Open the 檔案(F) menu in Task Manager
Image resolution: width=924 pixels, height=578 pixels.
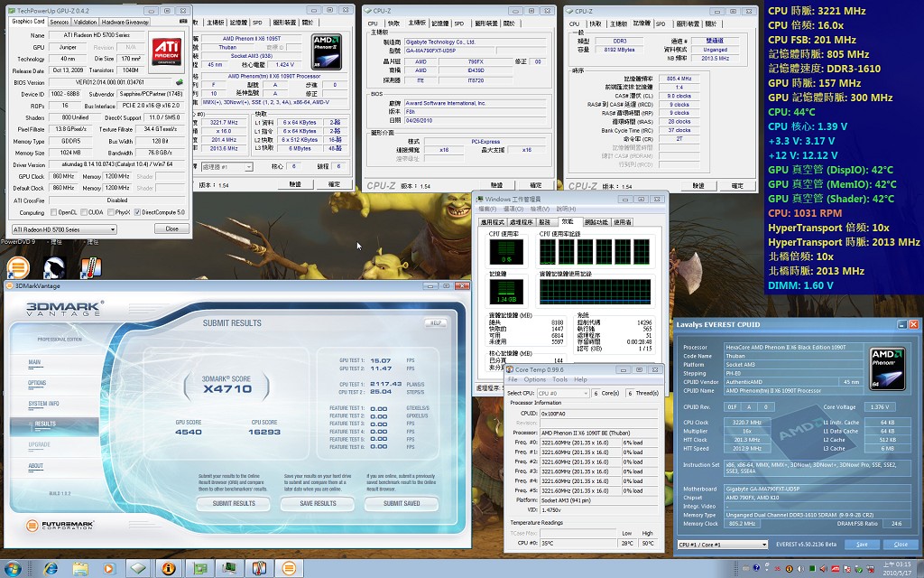[486, 209]
